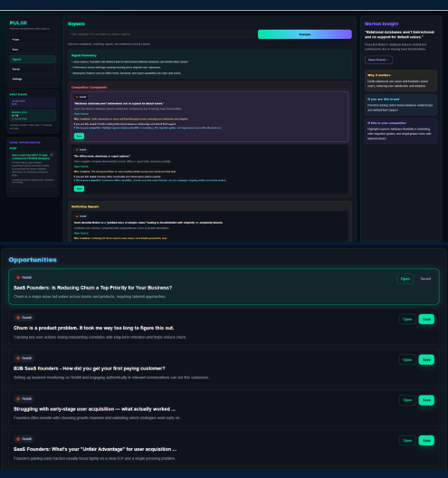Click Reddit badge on 'No offline mode' complaint

81,149
